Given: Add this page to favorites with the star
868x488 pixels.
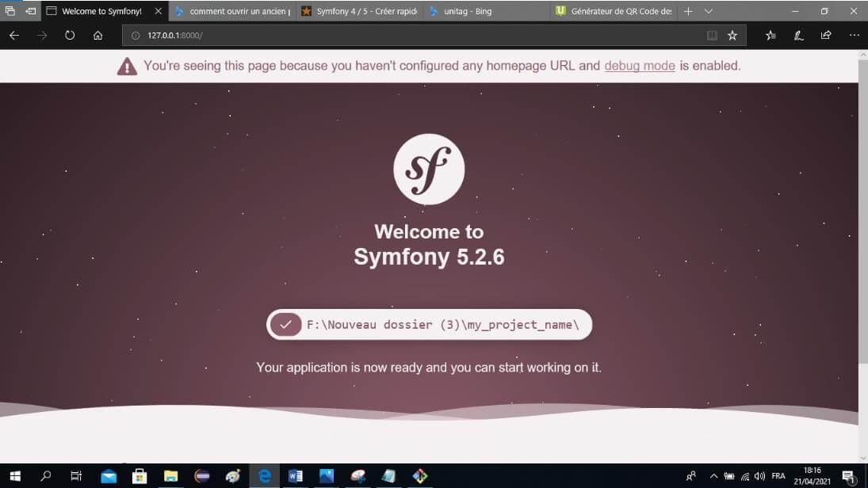Looking at the screenshot, I should pos(732,35).
